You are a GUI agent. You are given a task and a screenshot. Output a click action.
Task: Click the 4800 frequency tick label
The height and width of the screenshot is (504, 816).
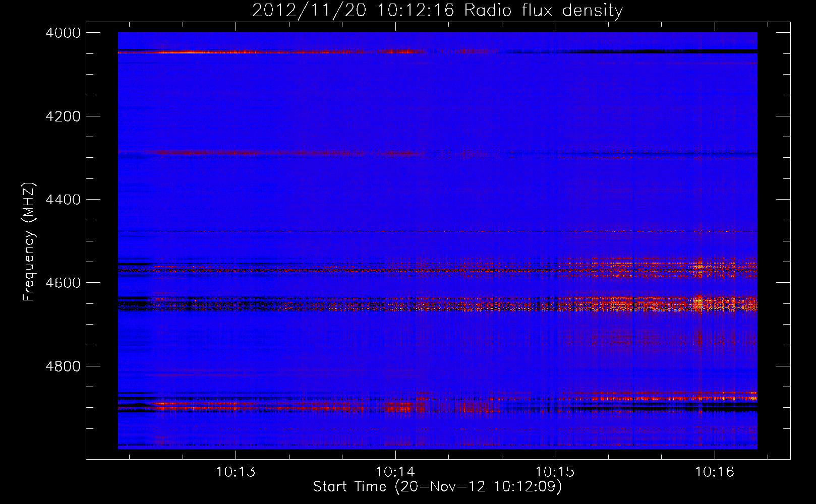point(63,366)
